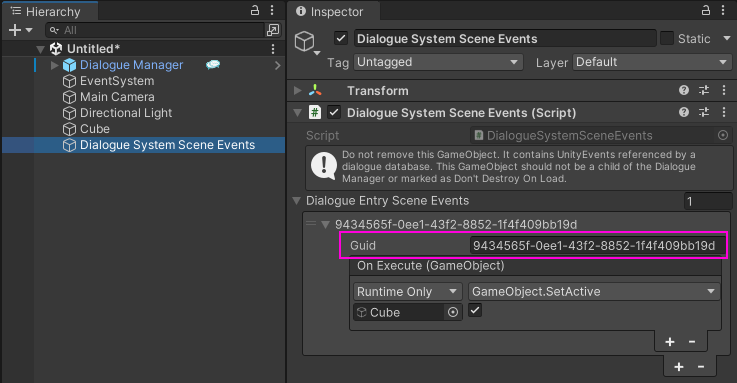Image resolution: width=737 pixels, height=383 pixels.
Task: Open the Cube object picker circle
Action: point(453,312)
